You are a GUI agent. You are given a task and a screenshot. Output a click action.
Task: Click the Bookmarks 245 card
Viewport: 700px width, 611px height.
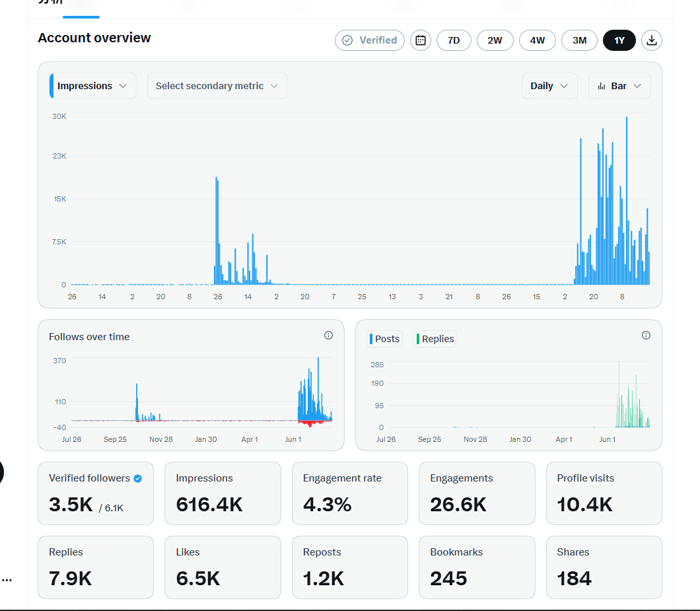pyautogui.click(x=477, y=567)
